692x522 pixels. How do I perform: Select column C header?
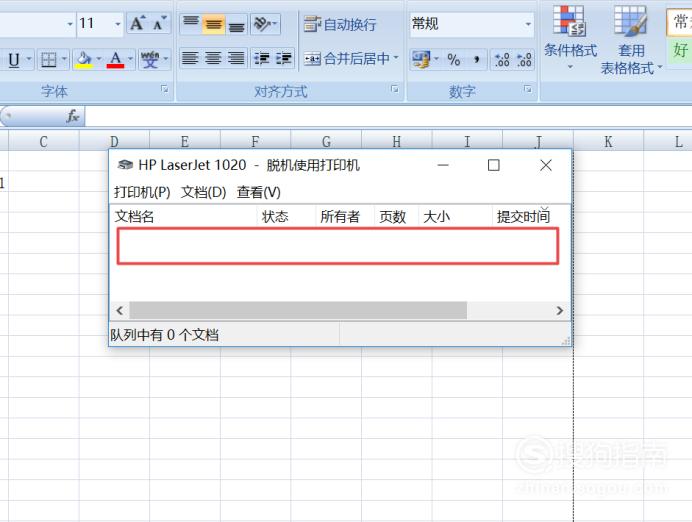click(43, 142)
